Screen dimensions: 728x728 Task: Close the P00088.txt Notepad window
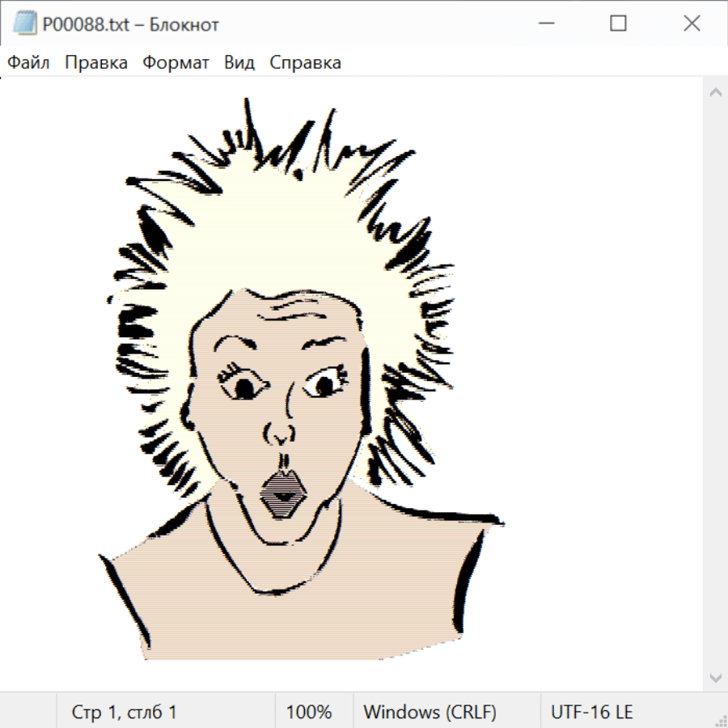692,24
